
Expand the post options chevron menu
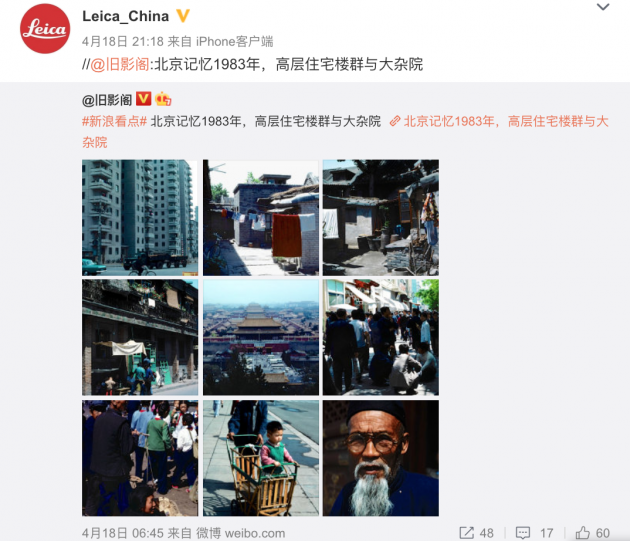(x=603, y=7)
